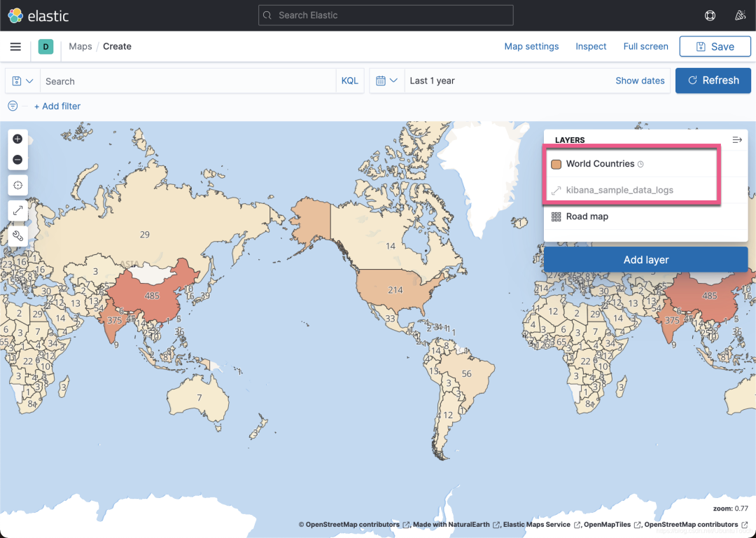This screenshot has height=538, width=756.
Task: Click the Elastic logo
Action: click(38, 15)
